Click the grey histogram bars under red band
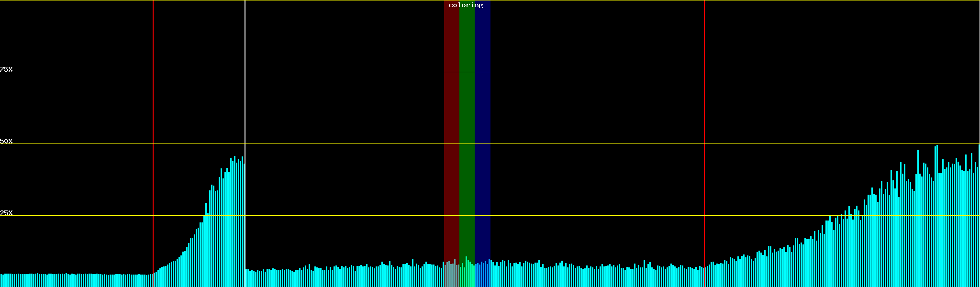Viewport: 980px width, 287px height. 451,276
